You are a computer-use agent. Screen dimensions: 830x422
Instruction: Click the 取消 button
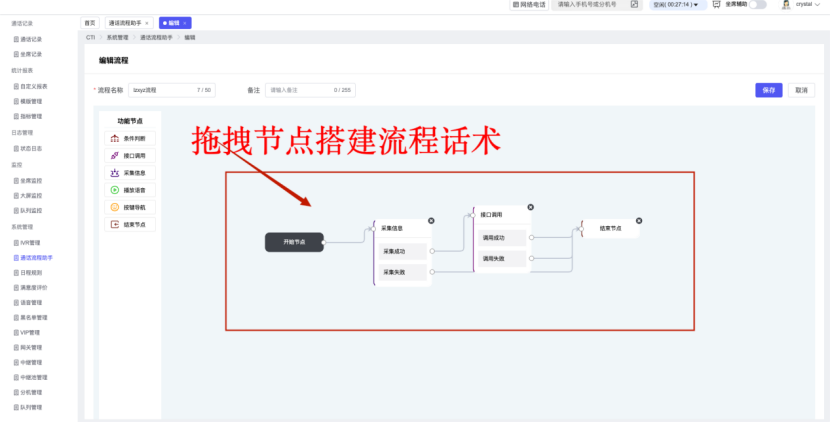(800, 90)
